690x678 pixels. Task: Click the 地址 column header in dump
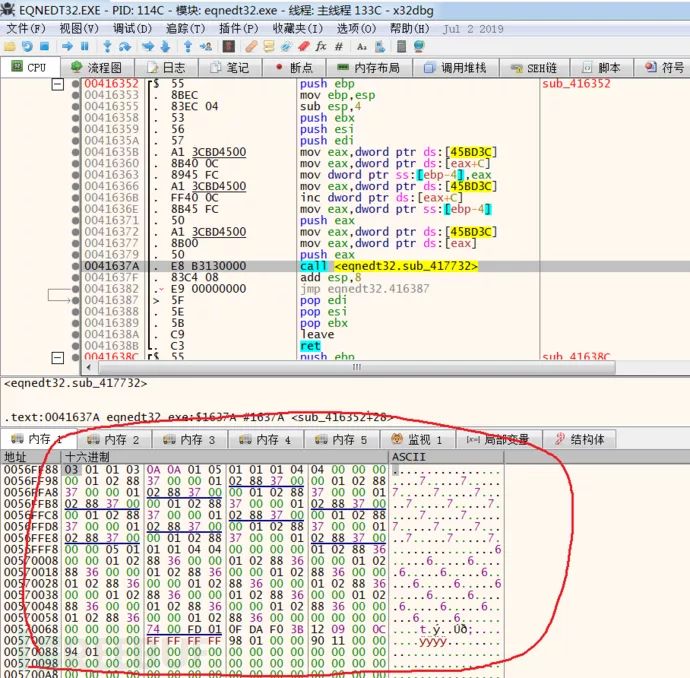16,456
